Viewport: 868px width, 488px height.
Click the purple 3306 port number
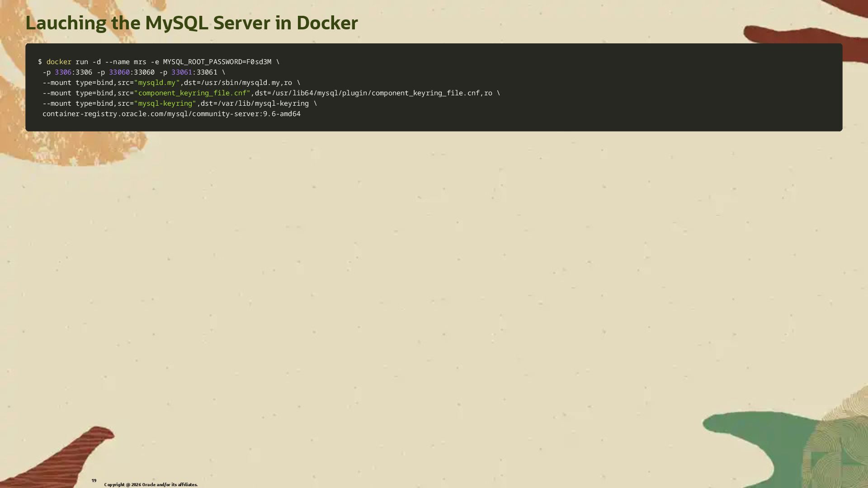tap(63, 72)
